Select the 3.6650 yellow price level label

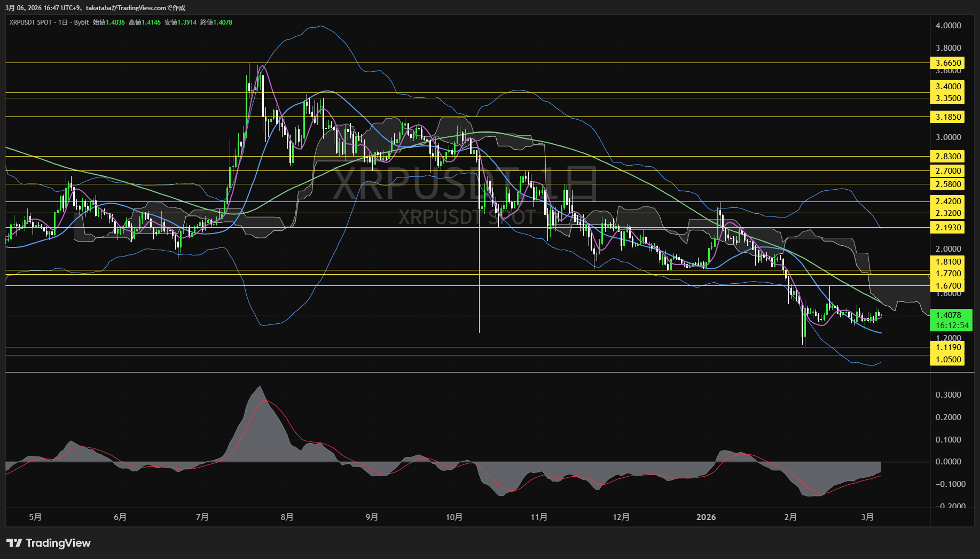coord(947,63)
